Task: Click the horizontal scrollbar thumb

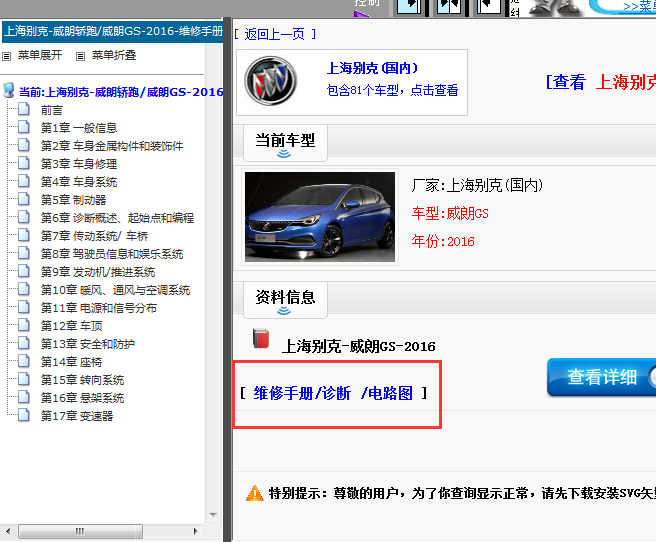Action: point(80,532)
